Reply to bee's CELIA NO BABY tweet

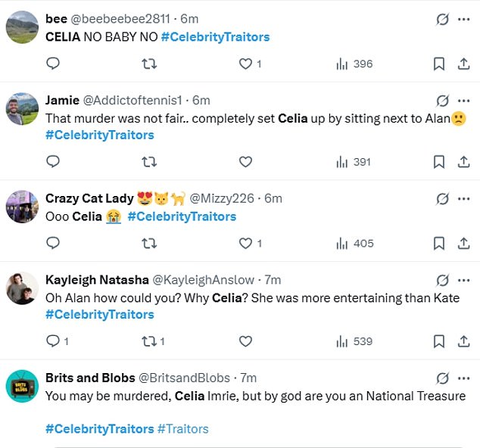[53, 64]
